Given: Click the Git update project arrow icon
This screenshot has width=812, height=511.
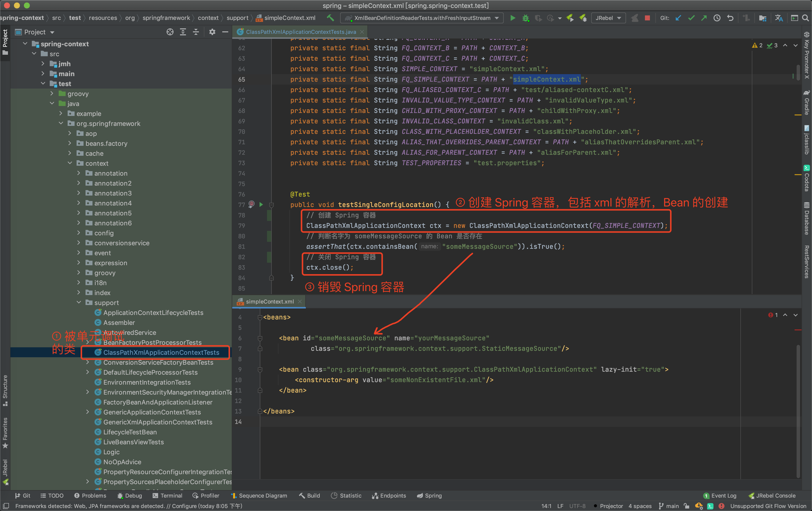Looking at the screenshot, I should (678, 18).
